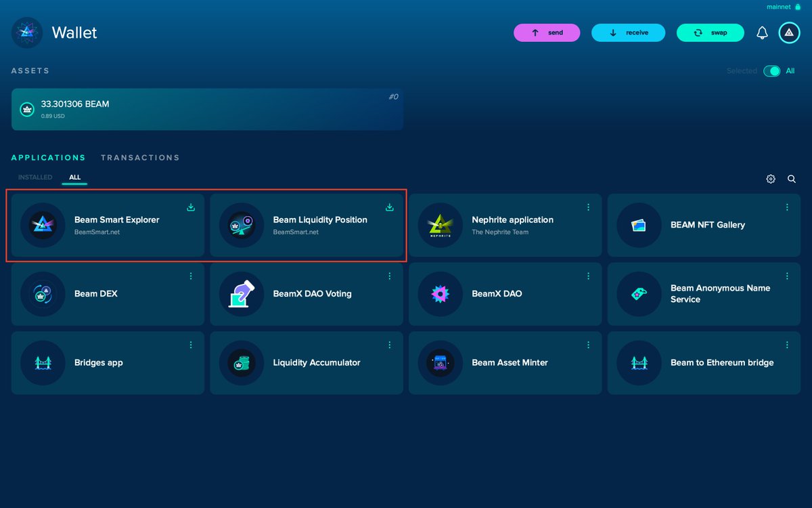Image resolution: width=812 pixels, height=508 pixels.
Task: Open the applications search magnifier
Action: click(x=792, y=179)
